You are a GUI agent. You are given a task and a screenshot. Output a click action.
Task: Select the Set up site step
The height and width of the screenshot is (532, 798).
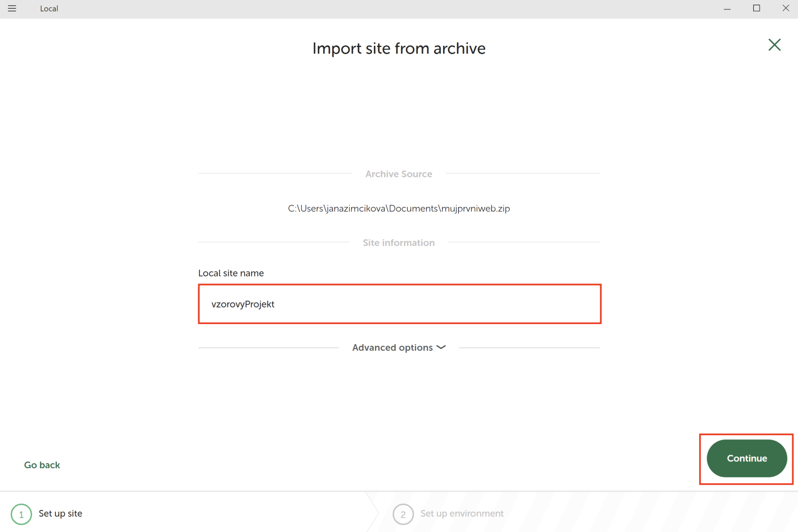pyautogui.click(x=60, y=513)
